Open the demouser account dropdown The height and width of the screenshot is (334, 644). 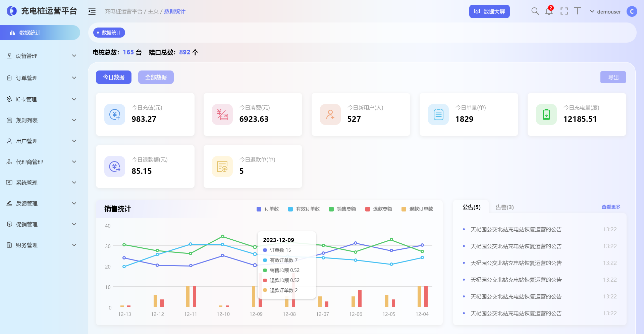coord(605,12)
